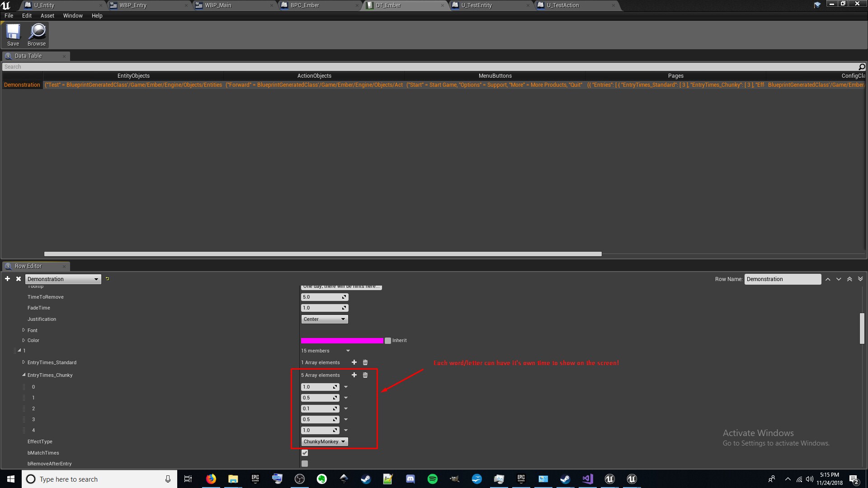Add a new row with the plus icon

coord(7,279)
